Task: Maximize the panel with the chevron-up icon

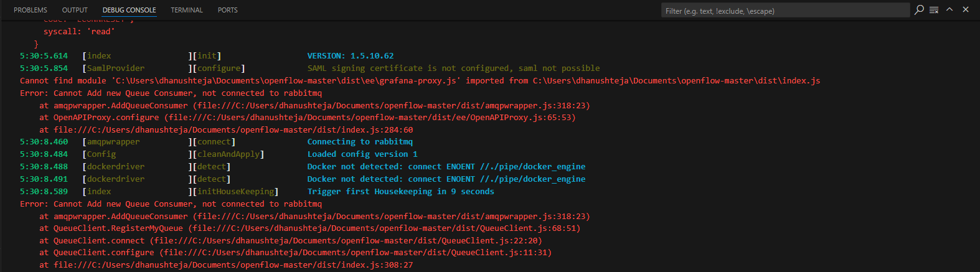Action: point(949,10)
